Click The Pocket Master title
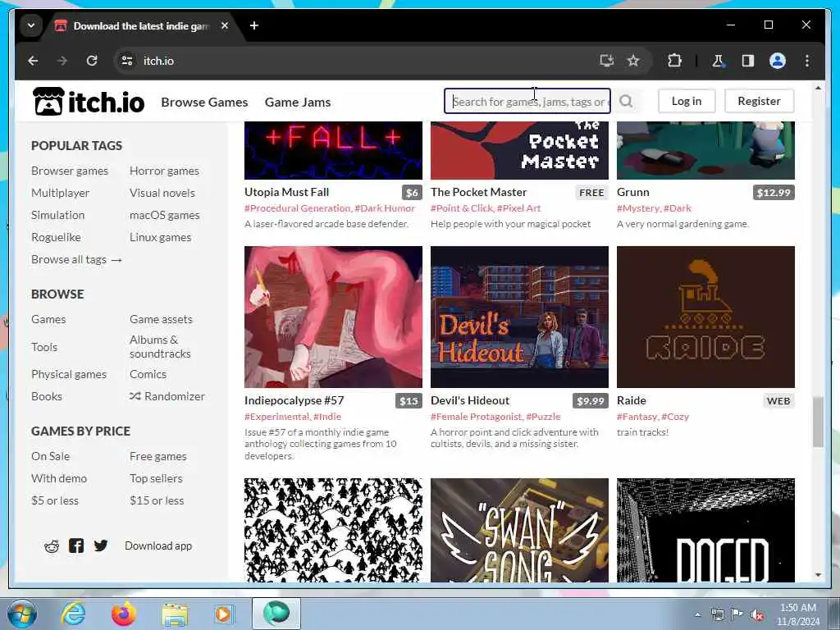The image size is (840, 630). pos(478,192)
